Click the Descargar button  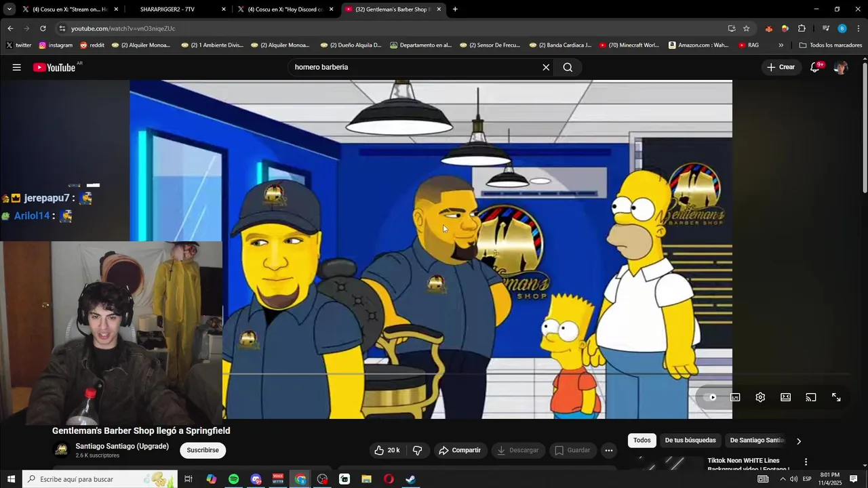click(x=518, y=450)
